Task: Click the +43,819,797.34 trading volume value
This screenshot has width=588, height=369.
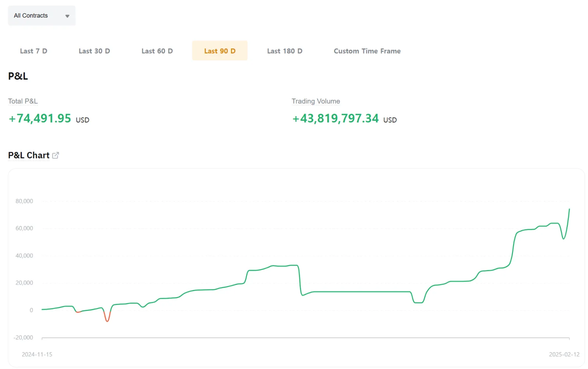Action: (x=335, y=118)
